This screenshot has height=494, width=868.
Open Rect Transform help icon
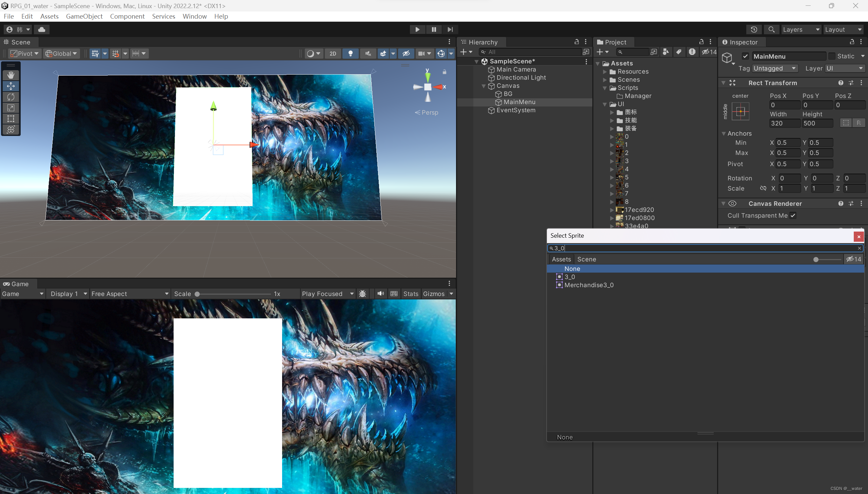pos(841,83)
